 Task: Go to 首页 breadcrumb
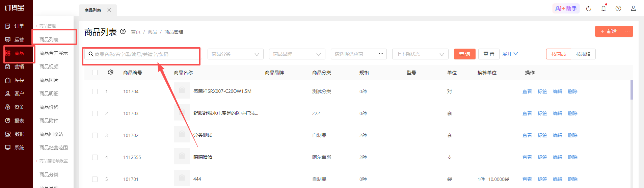point(136,32)
